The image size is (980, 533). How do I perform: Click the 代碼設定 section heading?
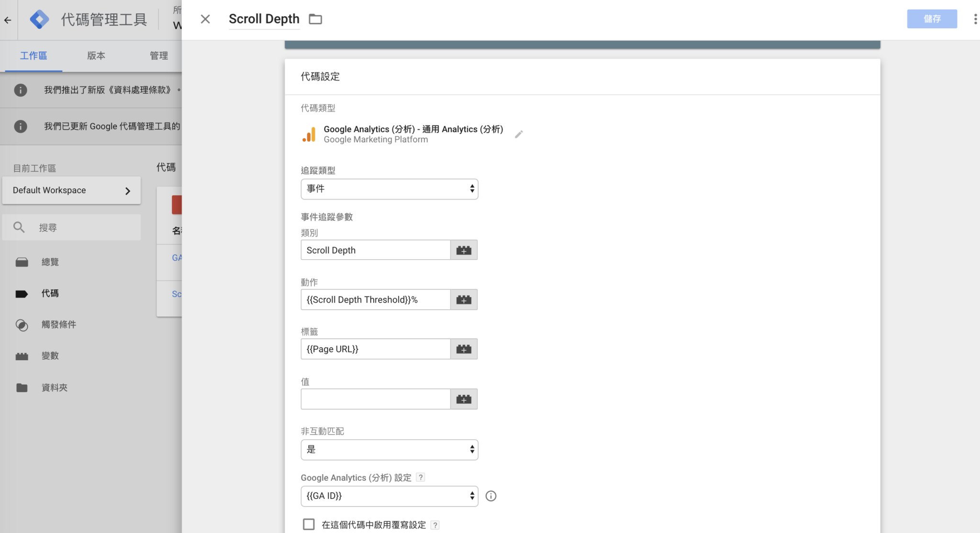point(320,77)
